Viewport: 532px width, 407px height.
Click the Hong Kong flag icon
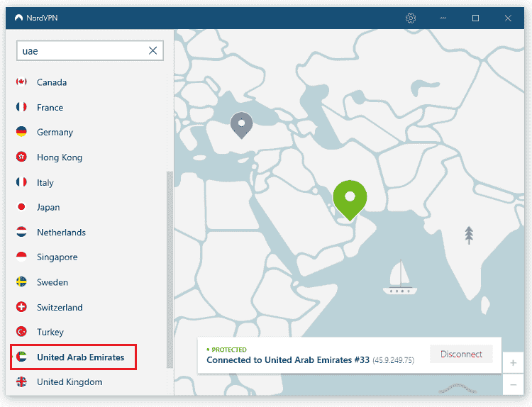tap(21, 157)
